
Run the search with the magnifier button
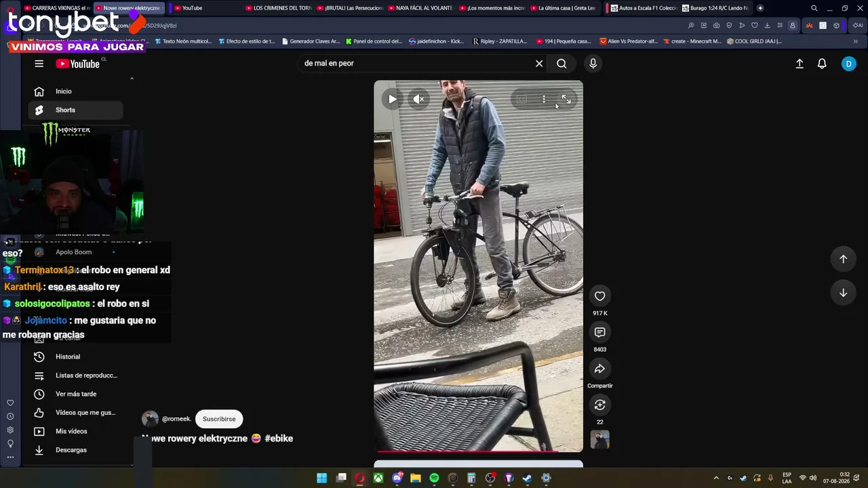click(561, 64)
